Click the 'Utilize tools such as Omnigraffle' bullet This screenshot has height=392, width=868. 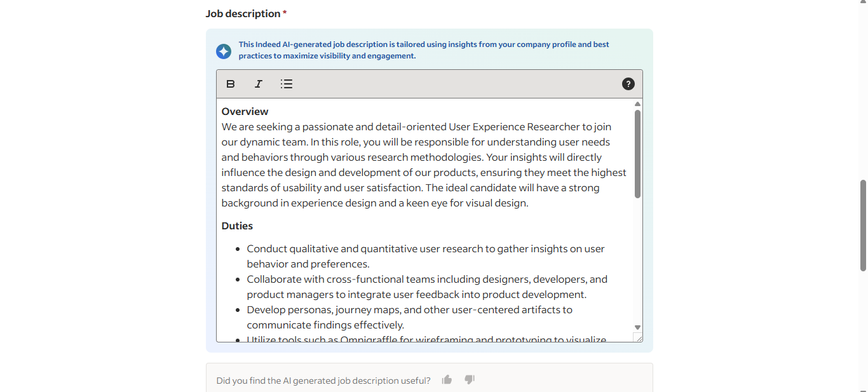click(426, 339)
